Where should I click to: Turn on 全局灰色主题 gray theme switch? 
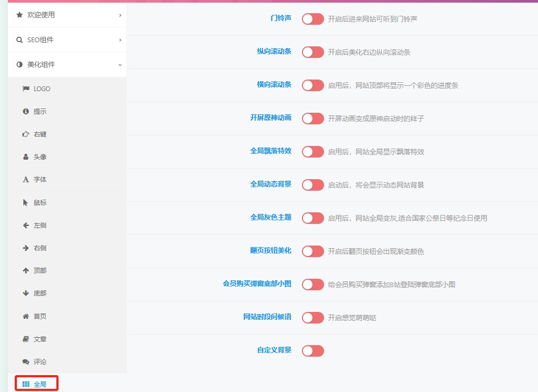point(312,218)
